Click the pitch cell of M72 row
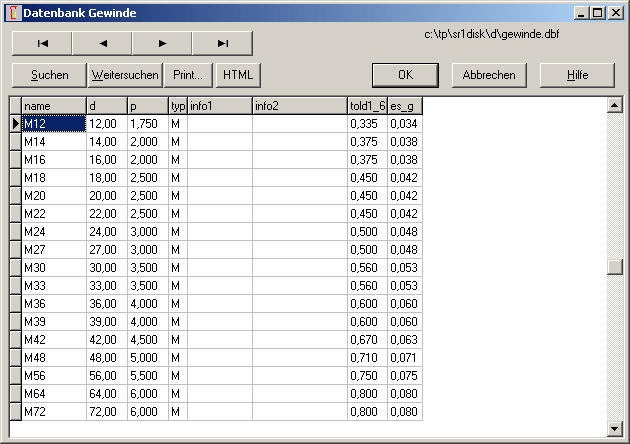 (147, 411)
